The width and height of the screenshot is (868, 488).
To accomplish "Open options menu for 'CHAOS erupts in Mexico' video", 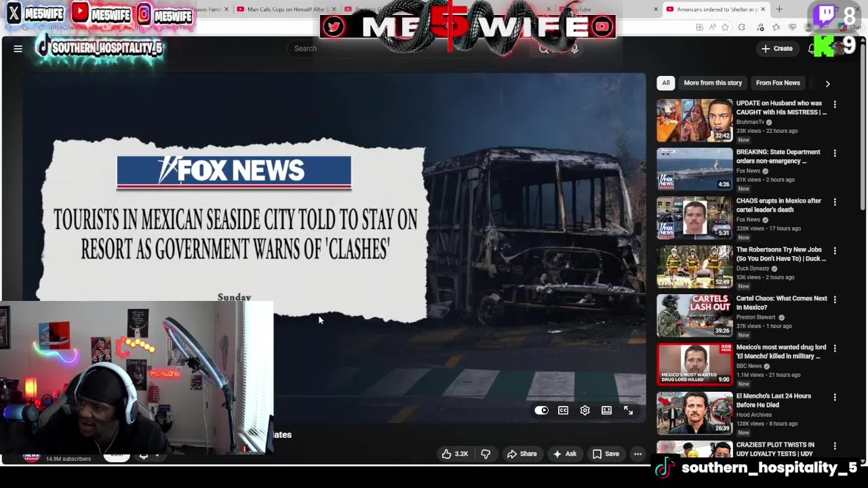I will click(835, 202).
